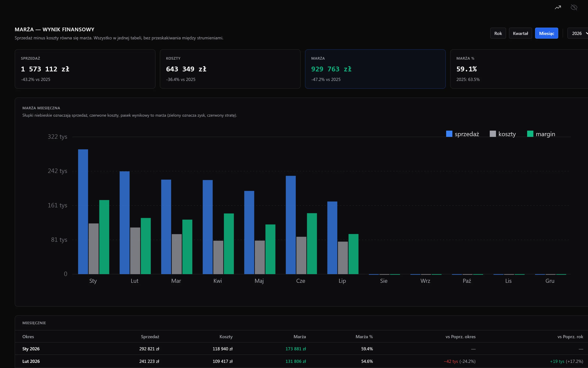This screenshot has height=368, width=588.
Task: Click the Marża column header in table
Action: click(x=300, y=337)
